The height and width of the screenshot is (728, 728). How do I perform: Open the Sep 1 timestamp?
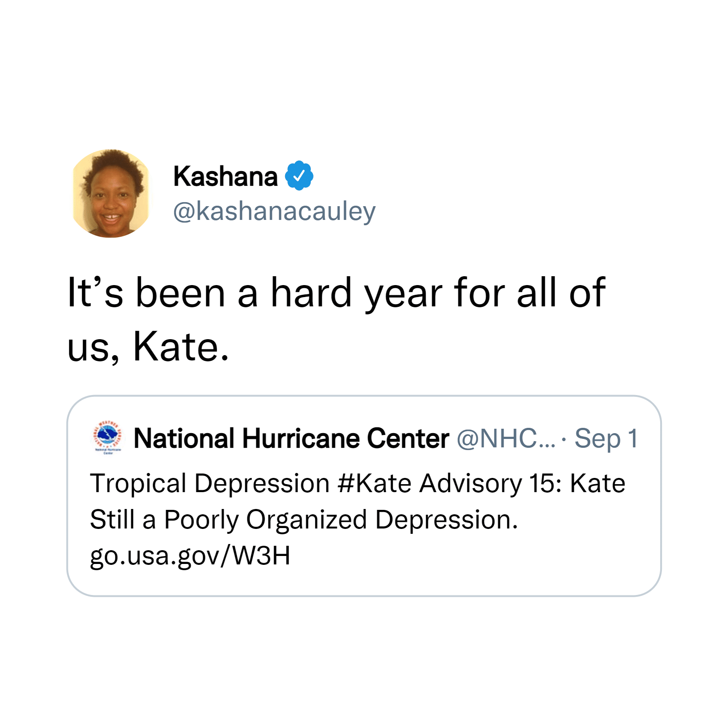606,438
